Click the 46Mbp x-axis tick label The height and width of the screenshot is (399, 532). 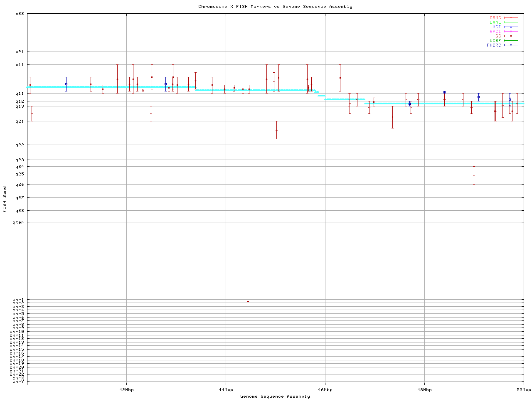pos(325,390)
